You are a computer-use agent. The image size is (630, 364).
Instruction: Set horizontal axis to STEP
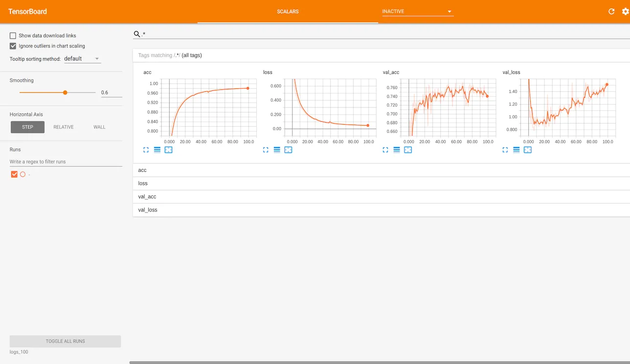pyautogui.click(x=28, y=127)
